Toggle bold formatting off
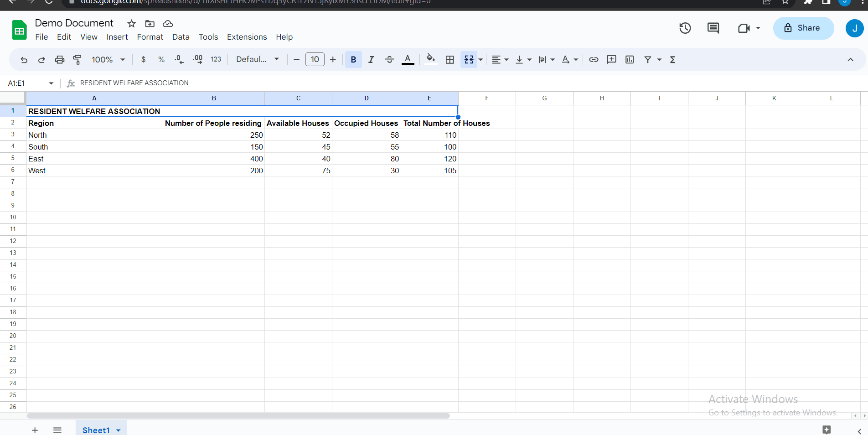This screenshot has height=435, width=868. tap(353, 60)
